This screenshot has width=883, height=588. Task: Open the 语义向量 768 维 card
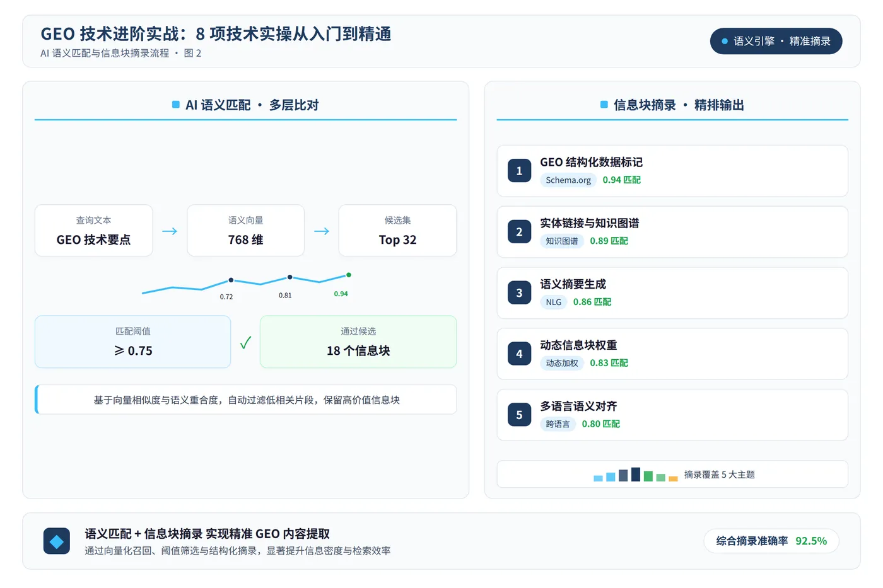246,230
